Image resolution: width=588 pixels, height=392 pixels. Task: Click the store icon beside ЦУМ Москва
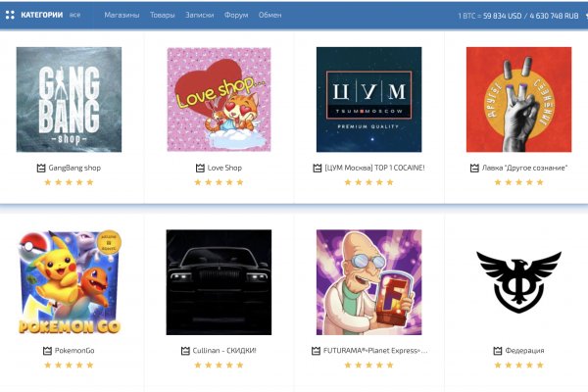coord(318,168)
